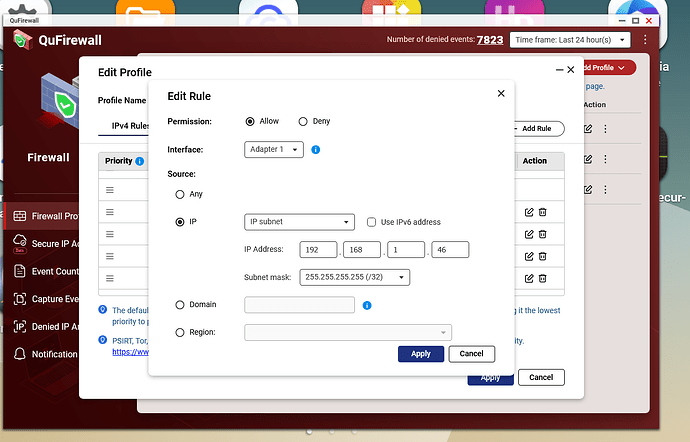Viewport: 690px width, 442px height.
Task: Edit the third deletable rule row
Action: (x=529, y=256)
